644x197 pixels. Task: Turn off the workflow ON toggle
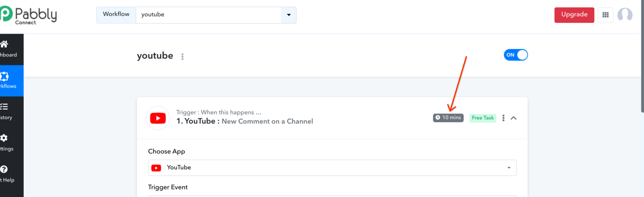(x=516, y=55)
